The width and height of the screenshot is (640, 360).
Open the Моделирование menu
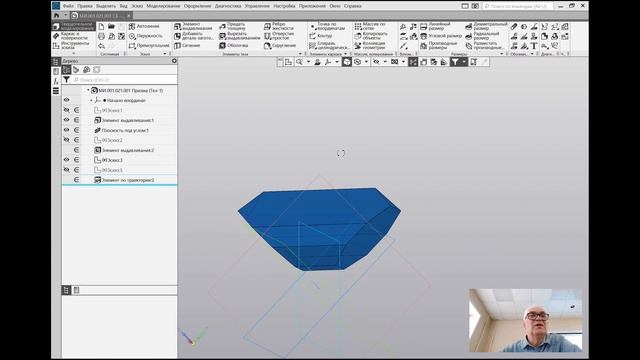(163, 6)
